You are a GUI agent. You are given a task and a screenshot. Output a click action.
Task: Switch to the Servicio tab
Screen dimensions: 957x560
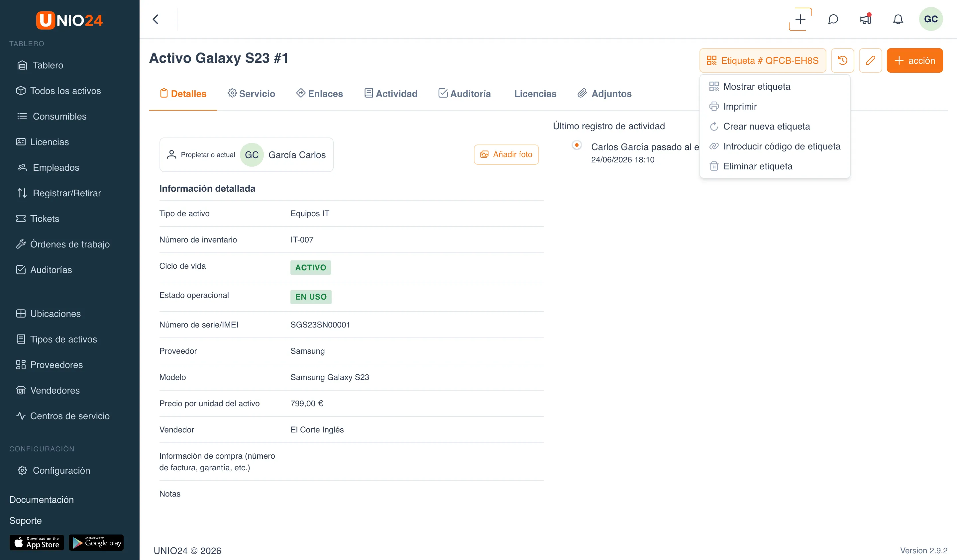point(252,94)
